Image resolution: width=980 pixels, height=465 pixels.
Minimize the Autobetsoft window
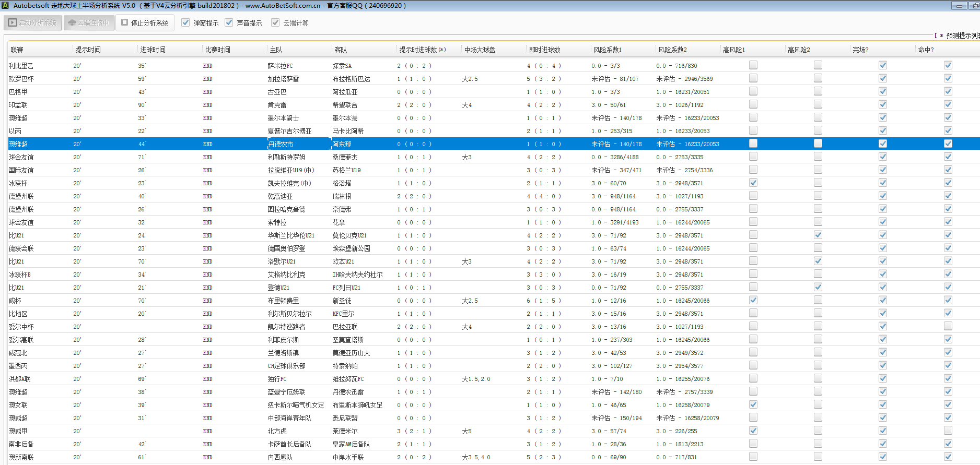pyautogui.click(x=959, y=6)
